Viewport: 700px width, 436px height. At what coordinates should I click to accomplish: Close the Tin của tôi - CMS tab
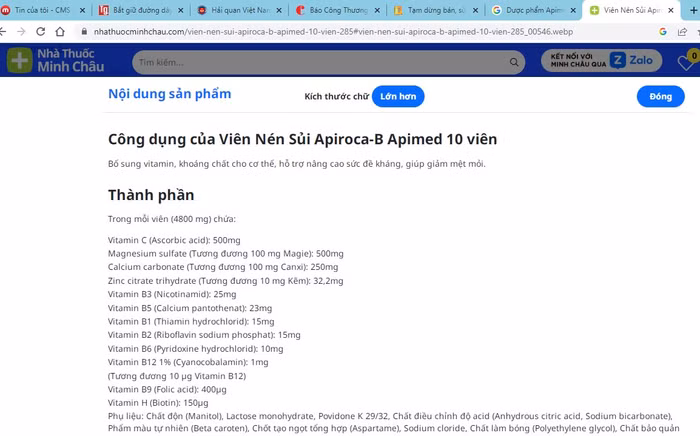click(82, 10)
